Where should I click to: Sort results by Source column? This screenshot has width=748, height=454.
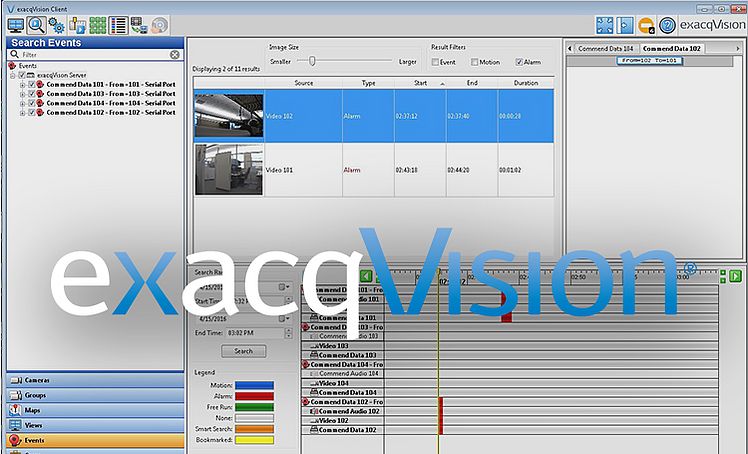303,83
